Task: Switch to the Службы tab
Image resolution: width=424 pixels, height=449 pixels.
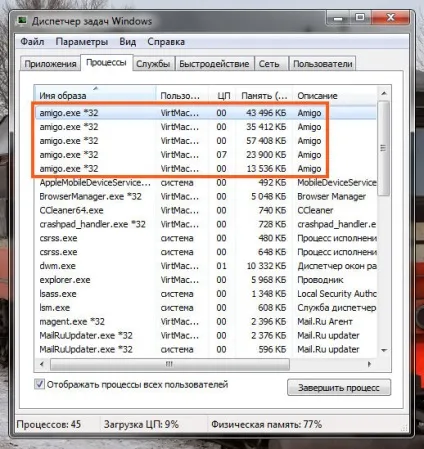Action: click(153, 64)
